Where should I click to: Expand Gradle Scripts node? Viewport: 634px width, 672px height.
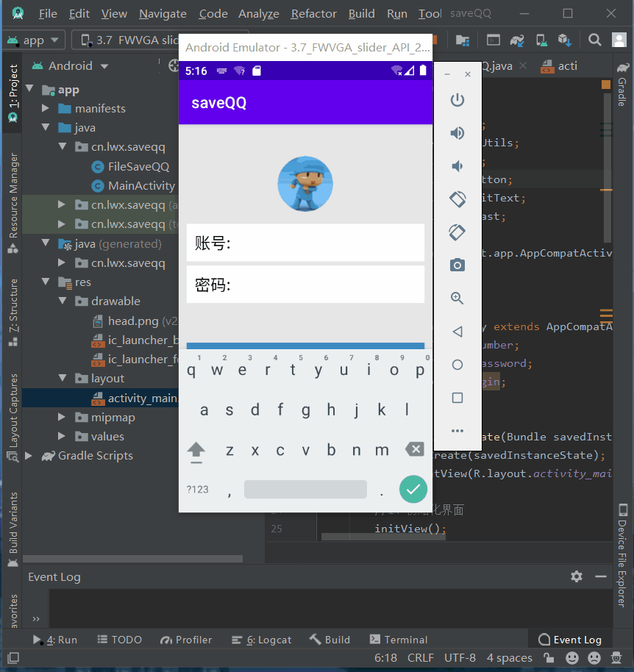[x=29, y=455]
